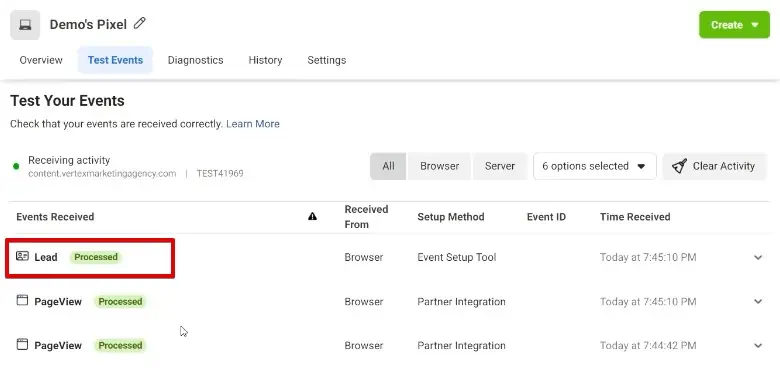
Task: Click the laptop pixel icon beside Demo's Pixel
Action: [25, 24]
